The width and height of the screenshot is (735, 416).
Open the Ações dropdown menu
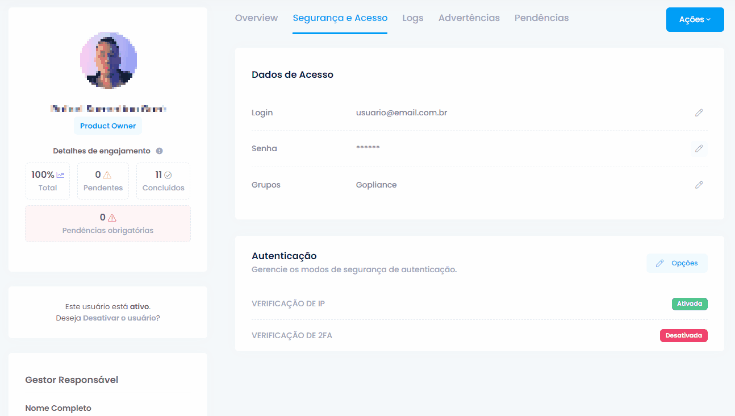coord(695,19)
